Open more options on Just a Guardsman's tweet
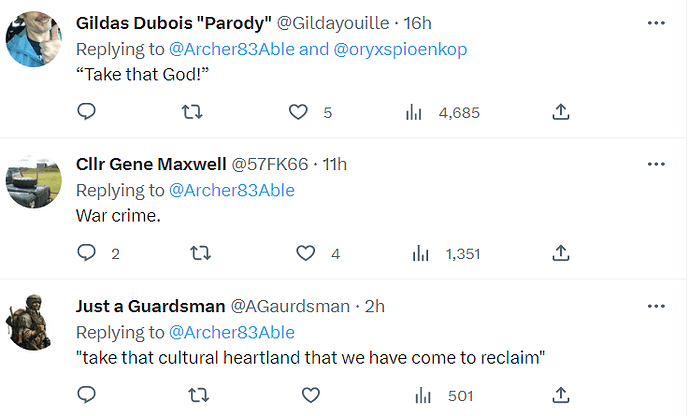 656,304
